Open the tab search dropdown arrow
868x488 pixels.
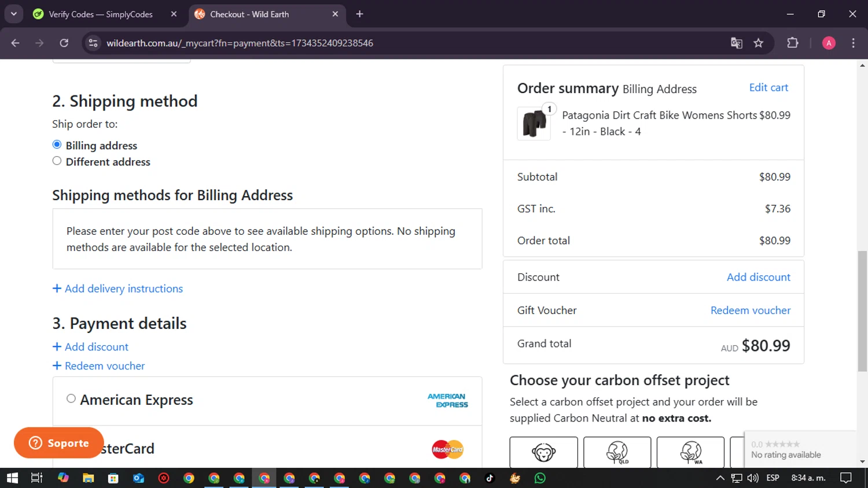[x=13, y=14]
